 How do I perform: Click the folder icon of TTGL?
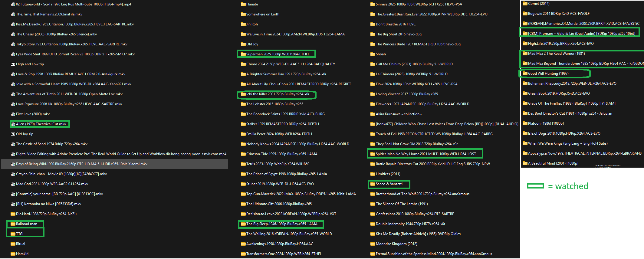click(13, 234)
